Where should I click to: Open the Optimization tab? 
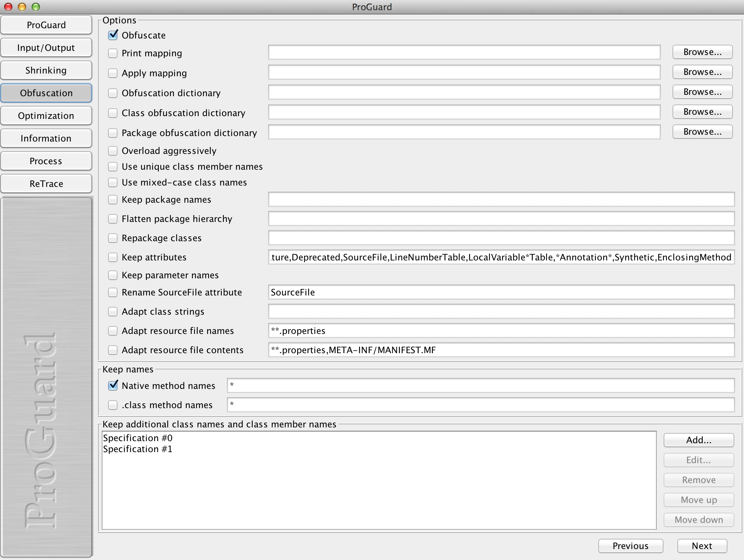point(46,116)
